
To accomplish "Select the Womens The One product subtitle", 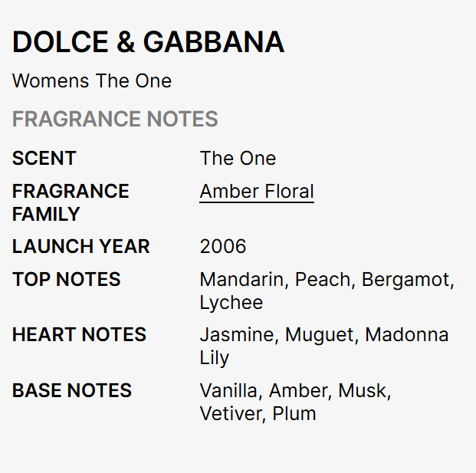I will [92, 81].
